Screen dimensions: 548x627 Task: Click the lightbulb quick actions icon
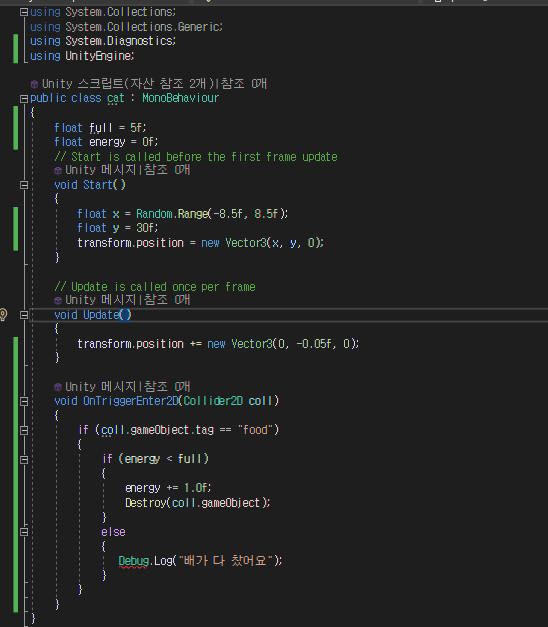pos(4,315)
